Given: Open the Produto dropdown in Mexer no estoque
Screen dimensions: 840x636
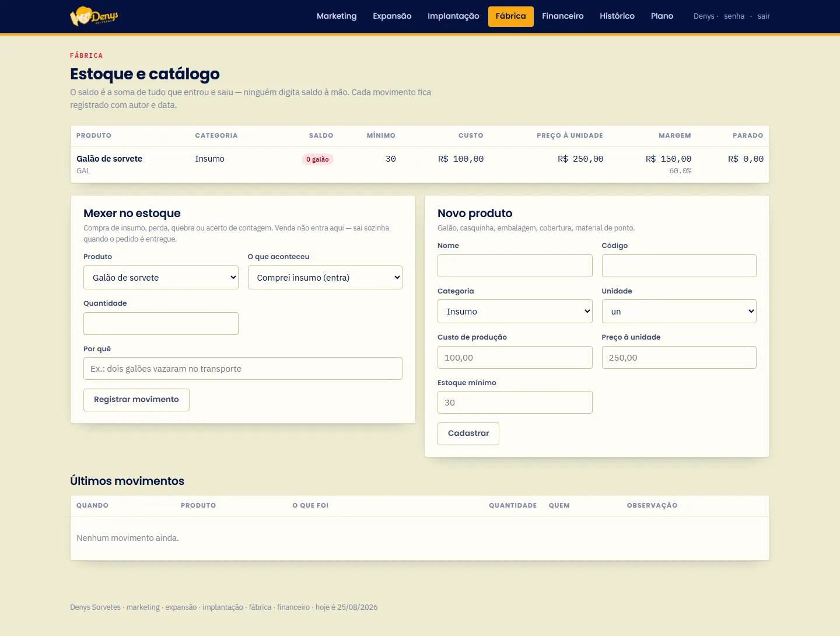Looking at the screenshot, I should [161, 278].
